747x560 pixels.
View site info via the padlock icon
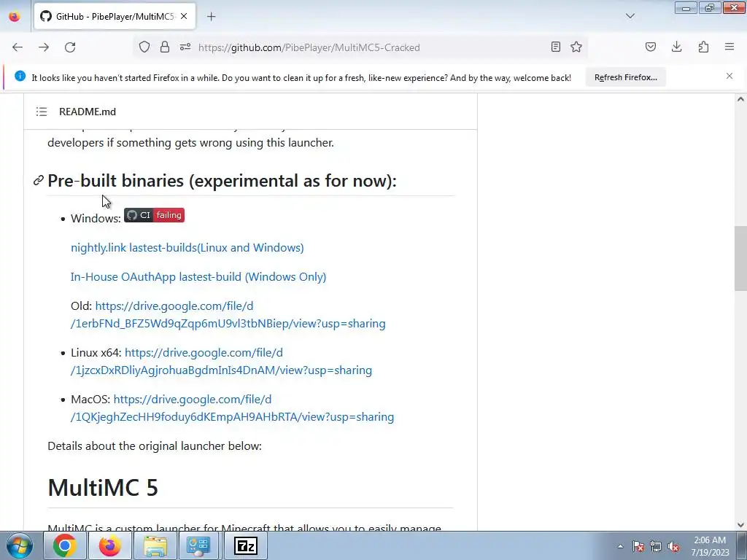point(165,47)
